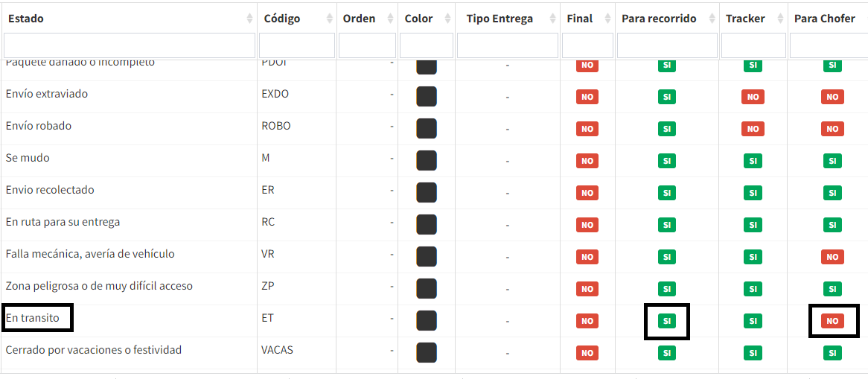Viewport: 868px width, 379px height.
Task: Select the Para Chofer column header
Action: [824, 19]
